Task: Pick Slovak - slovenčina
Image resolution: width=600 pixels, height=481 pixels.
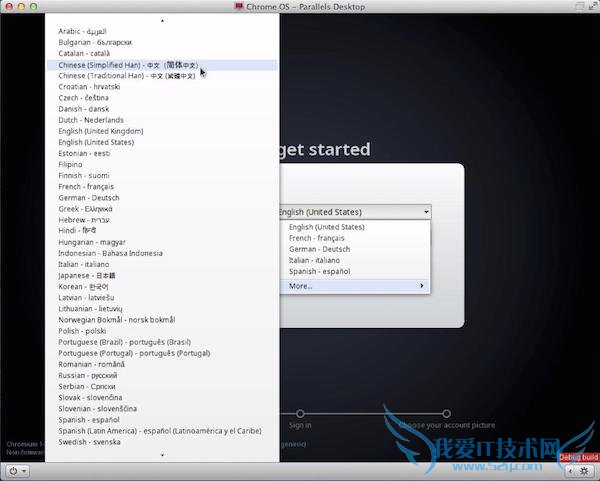Action: click(x=161, y=398)
